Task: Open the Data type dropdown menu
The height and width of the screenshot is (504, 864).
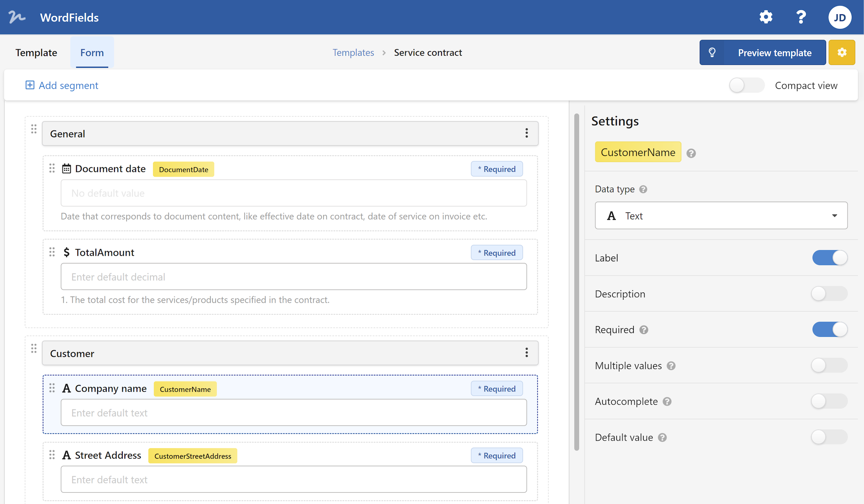Action: click(x=721, y=216)
